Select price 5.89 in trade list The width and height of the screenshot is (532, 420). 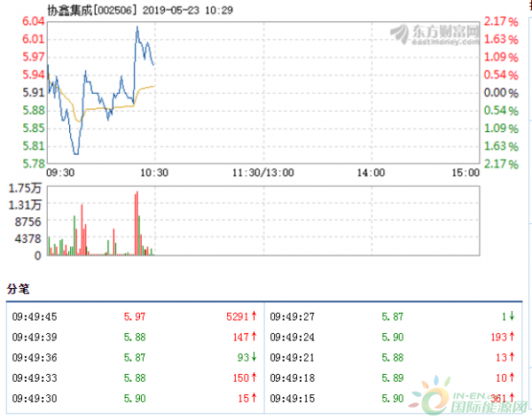click(393, 378)
